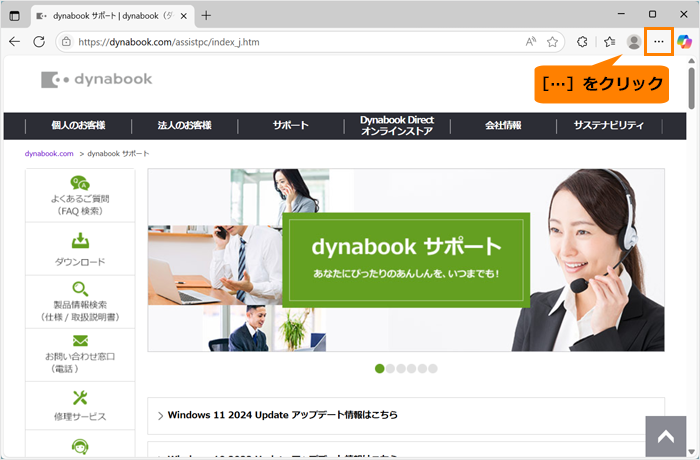Open 修理サービス tools icon
Screen dimensions: 700x460
click(80, 397)
